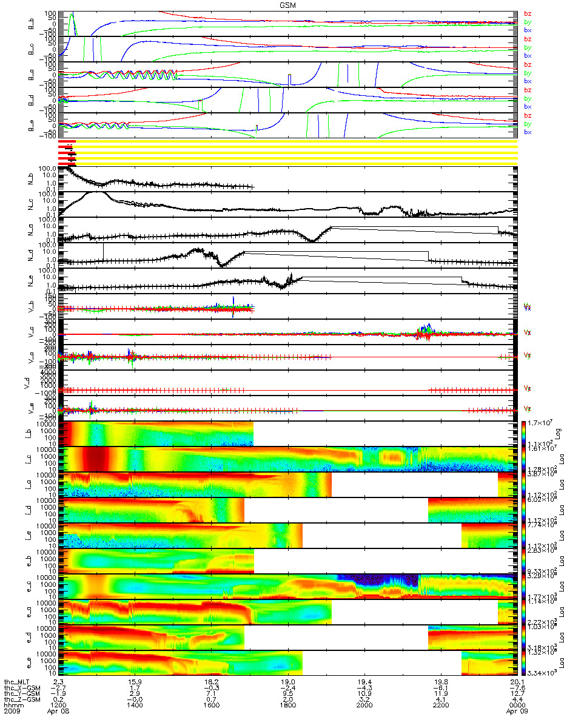Screen dimensions: 564x728
Task: Click the MLT value 19.4
Action: (364, 682)
